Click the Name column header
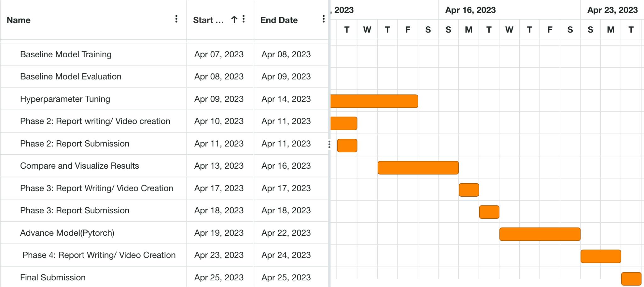 (x=18, y=20)
